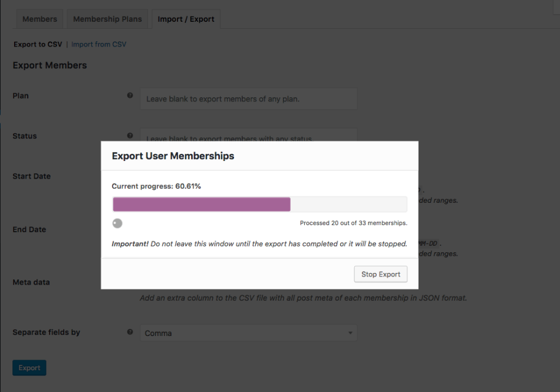Viewport: 560px width, 392px height.
Task: Open the Comma field separator dropdown
Action: pos(248,333)
